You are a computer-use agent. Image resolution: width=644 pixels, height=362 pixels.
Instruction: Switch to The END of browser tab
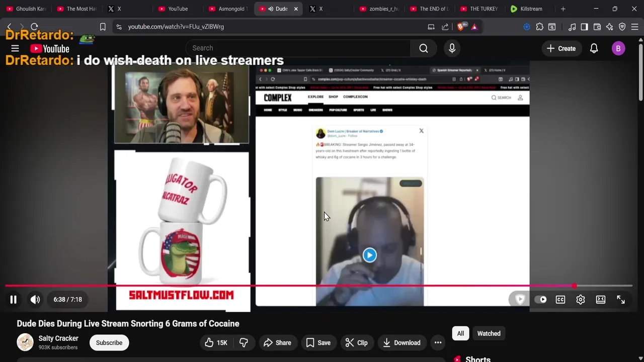430,9
